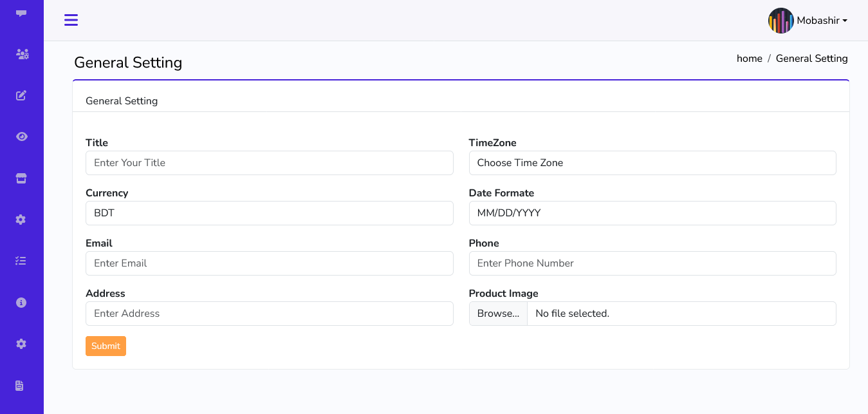Select the checklist icon in the sidebar
The width and height of the screenshot is (868, 414).
(x=21, y=260)
